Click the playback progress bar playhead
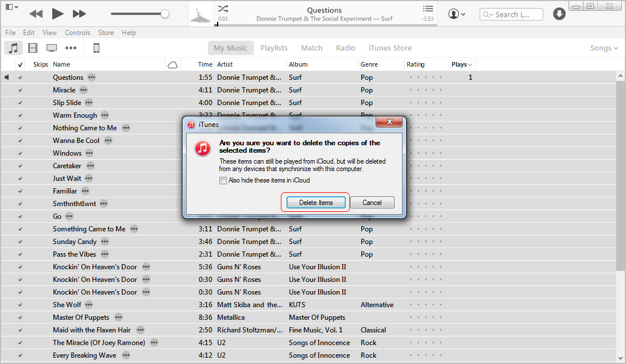This screenshot has height=364, width=626. [x=217, y=24]
